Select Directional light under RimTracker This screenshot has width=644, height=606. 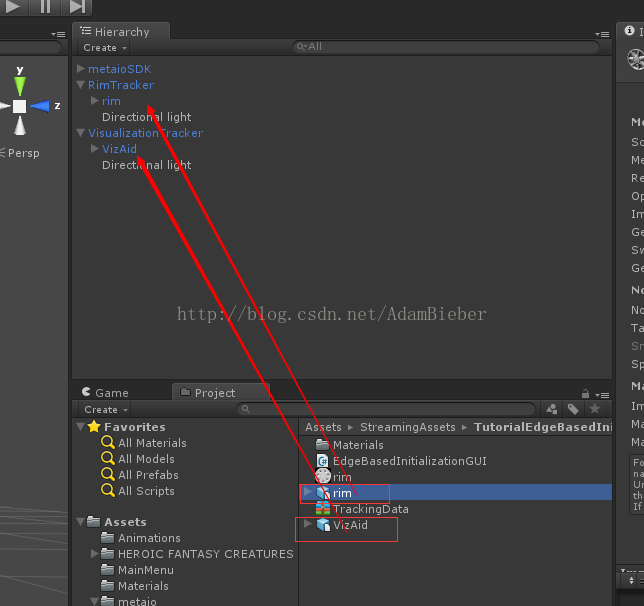(x=147, y=117)
